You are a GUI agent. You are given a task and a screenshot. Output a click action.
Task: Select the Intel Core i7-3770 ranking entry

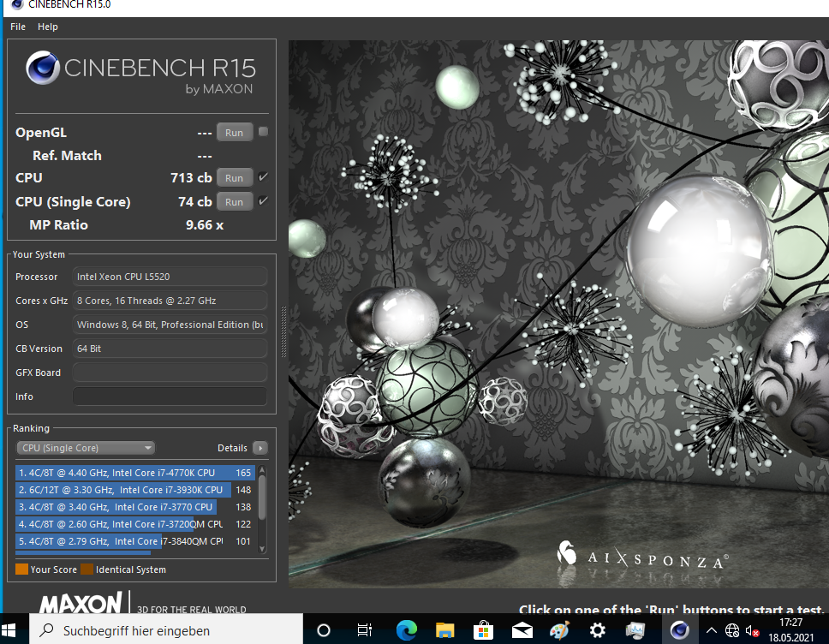(x=134, y=506)
